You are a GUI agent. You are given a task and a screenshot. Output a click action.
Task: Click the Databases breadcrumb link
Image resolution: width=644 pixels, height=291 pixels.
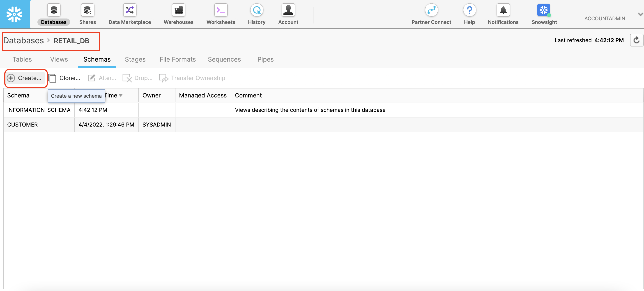click(23, 41)
